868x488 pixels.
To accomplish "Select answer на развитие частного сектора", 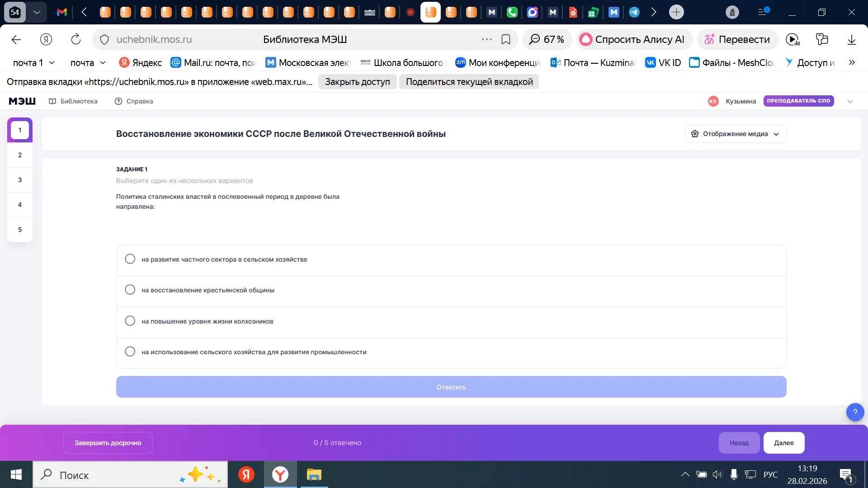I will coord(451,259).
